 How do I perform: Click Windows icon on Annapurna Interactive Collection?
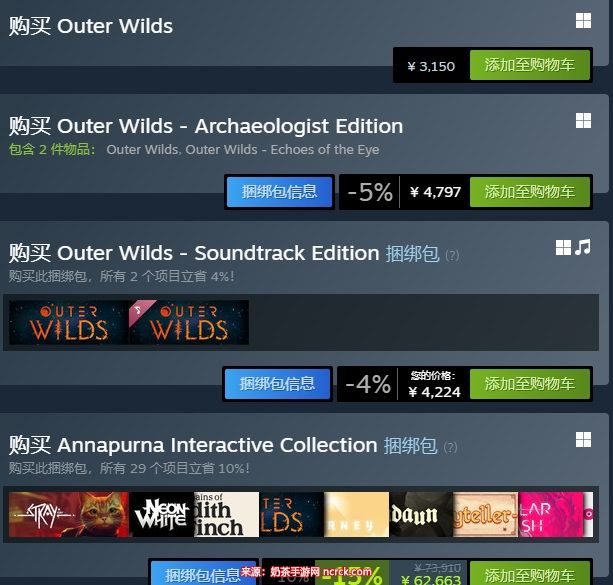pos(583,440)
